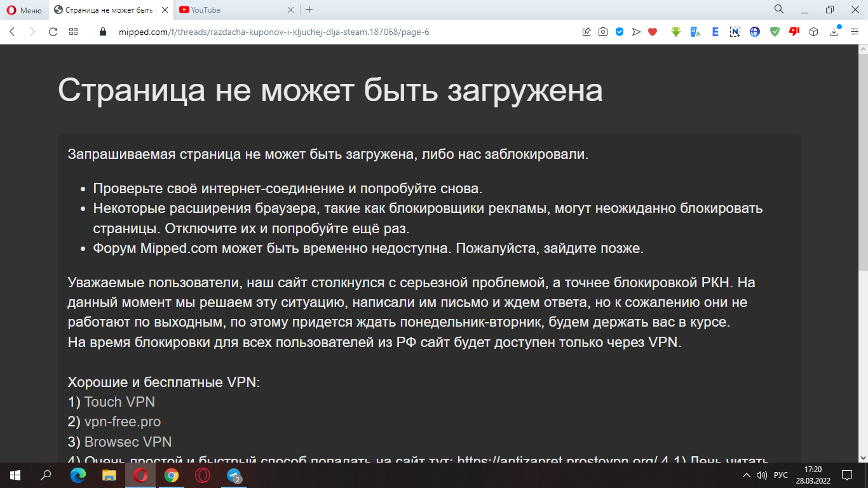The image size is (868, 488).
Task: Open the pinboard edit icon
Action: pyautogui.click(x=587, y=32)
